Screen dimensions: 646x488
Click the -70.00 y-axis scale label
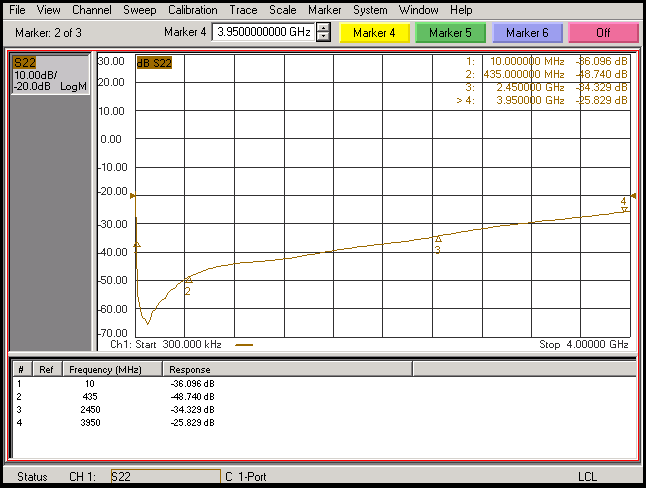pyautogui.click(x=112, y=333)
